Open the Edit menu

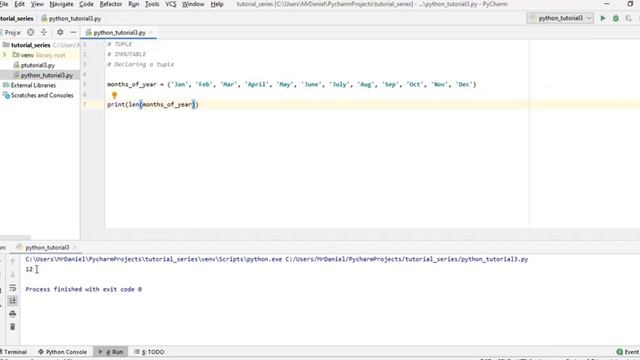[x=19, y=4]
